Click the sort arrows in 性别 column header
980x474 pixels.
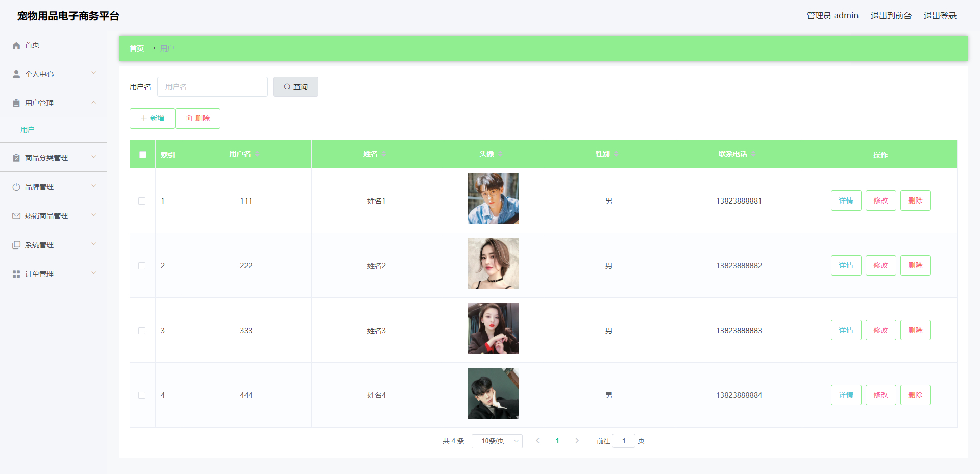tap(616, 154)
